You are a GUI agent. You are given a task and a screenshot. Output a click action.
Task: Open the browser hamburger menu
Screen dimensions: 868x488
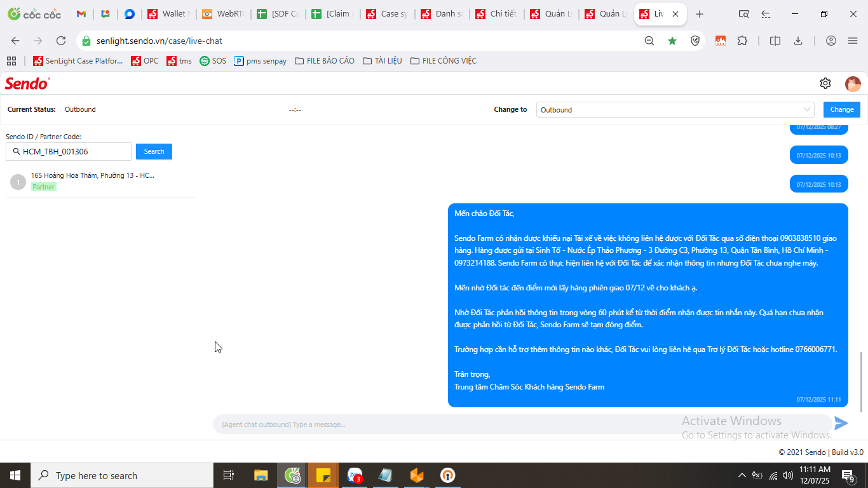[x=853, y=41]
